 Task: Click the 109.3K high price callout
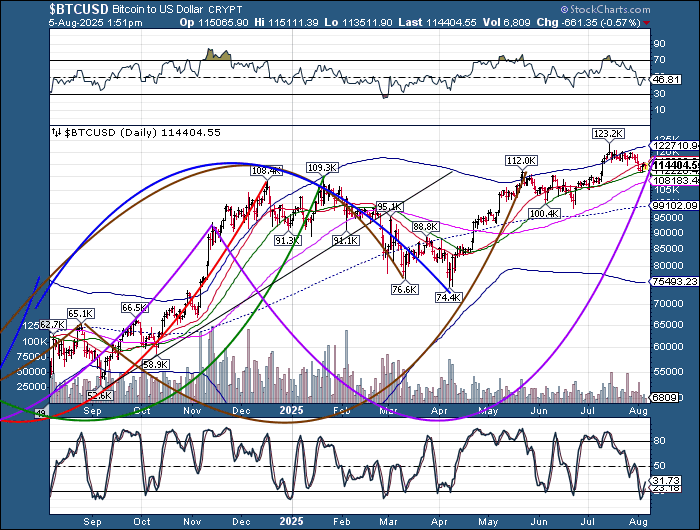(321, 167)
